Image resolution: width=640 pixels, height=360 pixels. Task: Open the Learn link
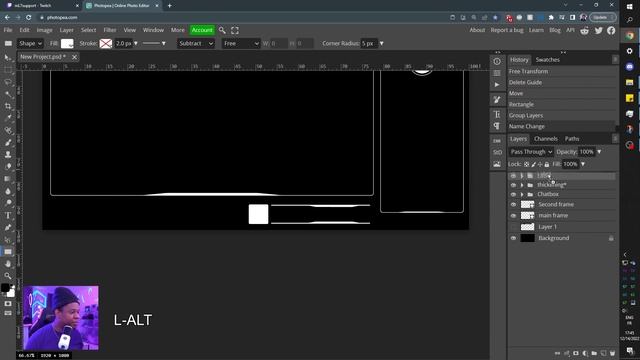coord(536,30)
